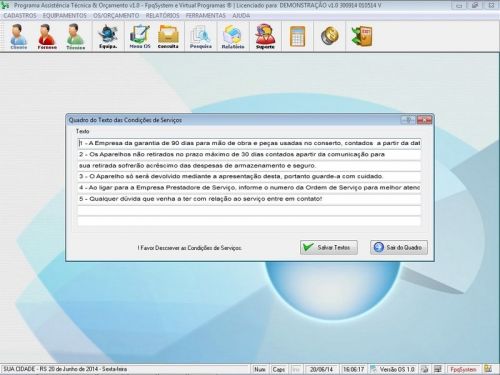Viewport: 500px width, 375px height.
Task: Open the Relatório printer icon
Action: click(233, 37)
